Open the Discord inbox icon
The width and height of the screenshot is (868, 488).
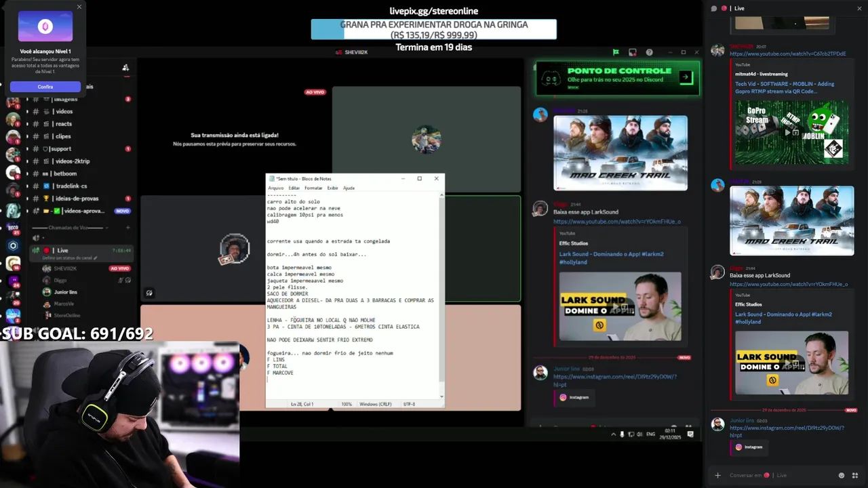pos(633,52)
